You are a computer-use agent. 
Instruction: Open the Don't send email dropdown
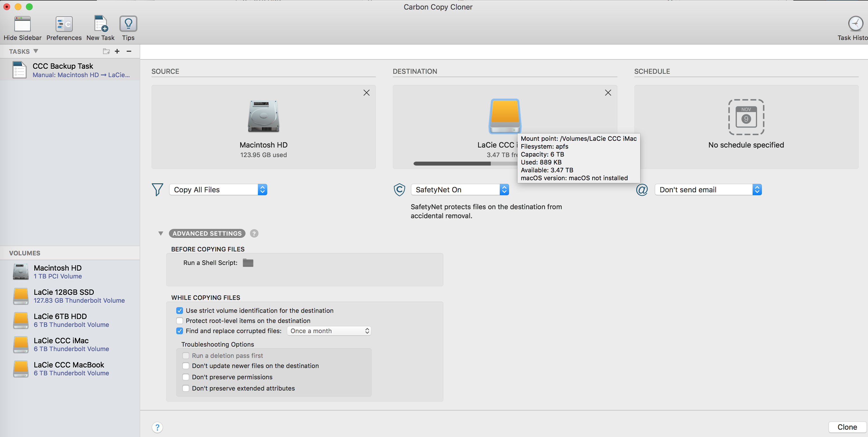708,190
